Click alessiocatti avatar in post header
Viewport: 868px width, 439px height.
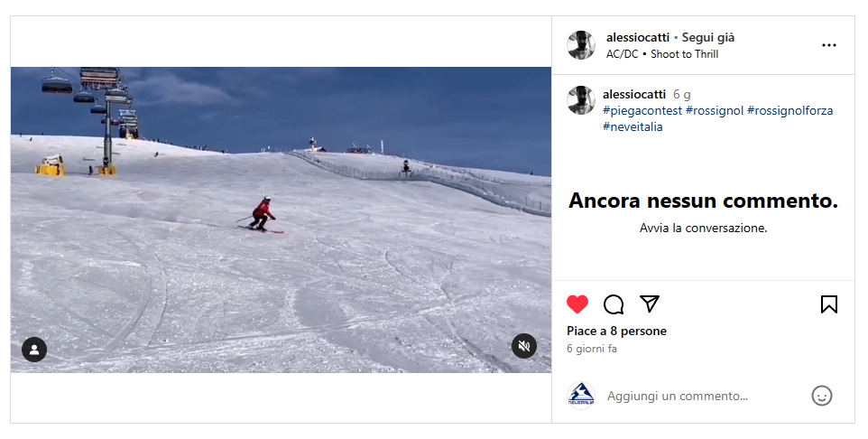tap(581, 45)
